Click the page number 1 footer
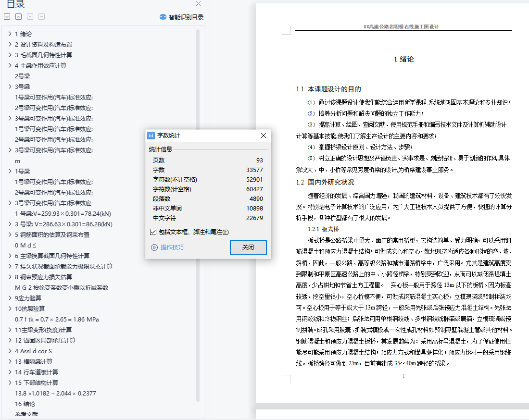Screen dimensions: 529x420 (403, 376)
